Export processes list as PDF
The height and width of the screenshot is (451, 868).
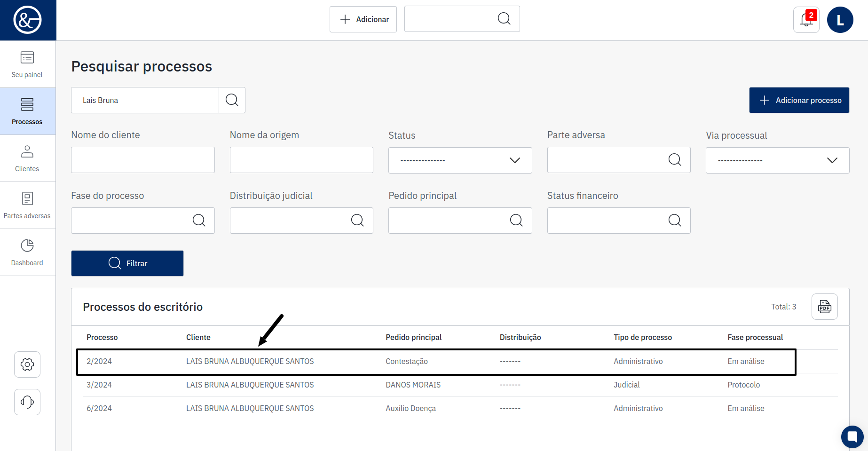coord(824,307)
